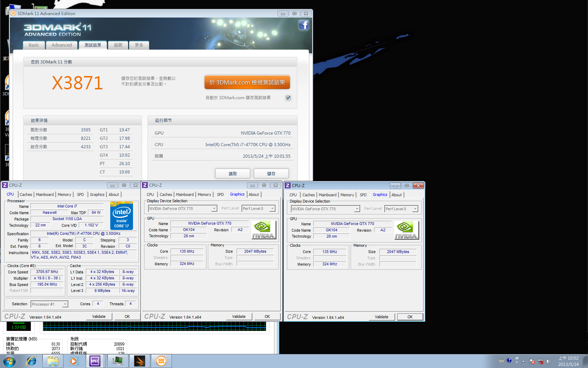Viewport: 588px width, 368px height.
Task: Open Memory tab in left CPU-Z
Action: 64,195
